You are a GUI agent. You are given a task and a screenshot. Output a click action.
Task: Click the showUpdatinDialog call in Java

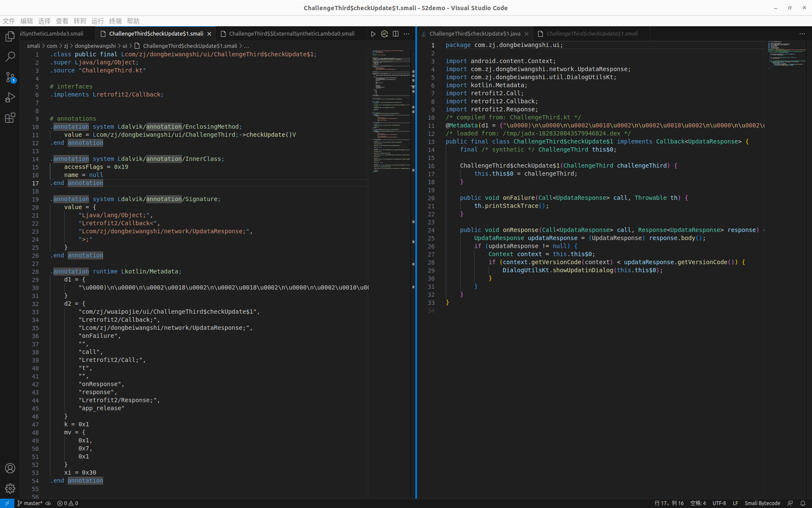click(x=583, y=271)
